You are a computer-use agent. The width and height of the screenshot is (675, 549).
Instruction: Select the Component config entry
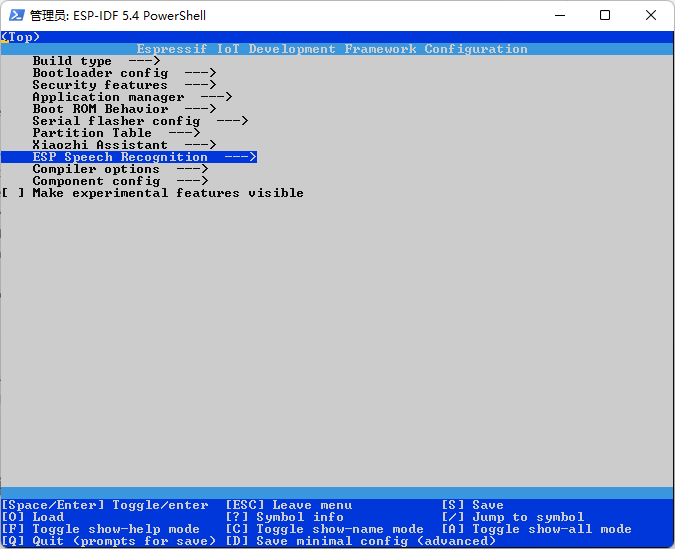120,181
